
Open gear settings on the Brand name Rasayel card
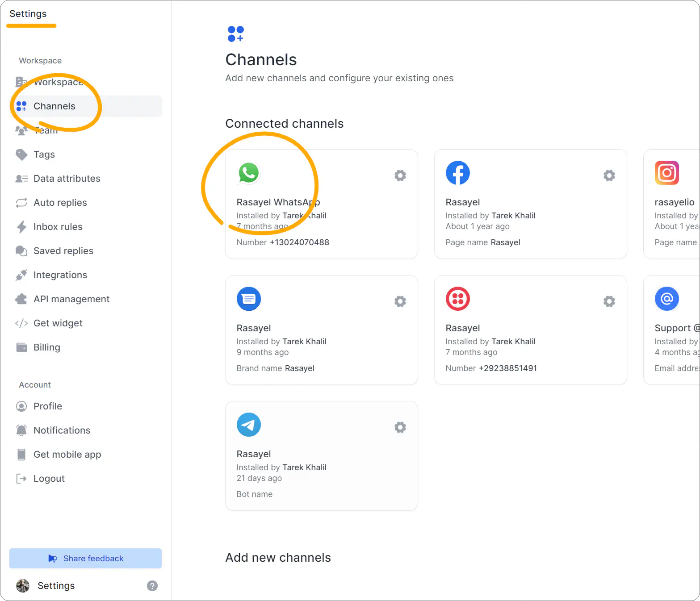click(x=400, y=301)
